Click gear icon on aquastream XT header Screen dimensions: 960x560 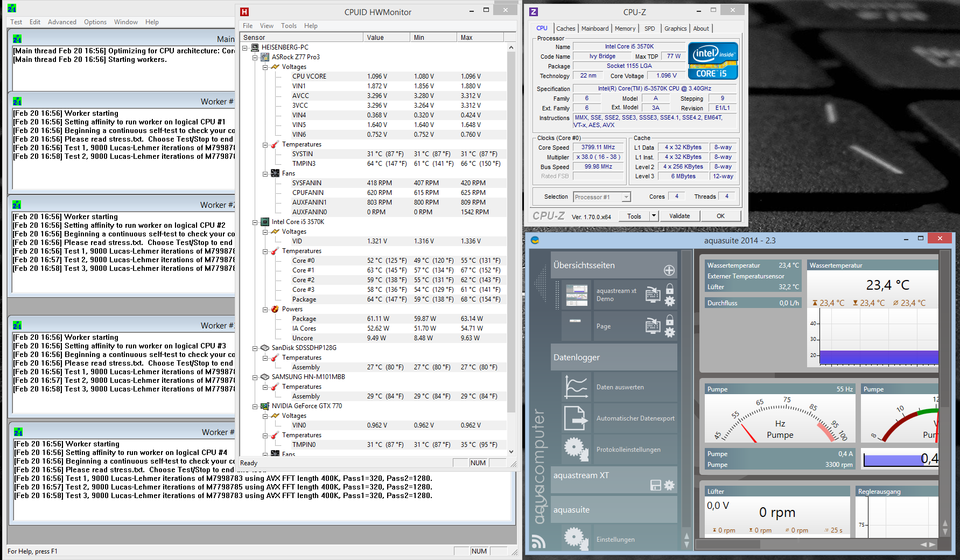click(x=669, y=485)
